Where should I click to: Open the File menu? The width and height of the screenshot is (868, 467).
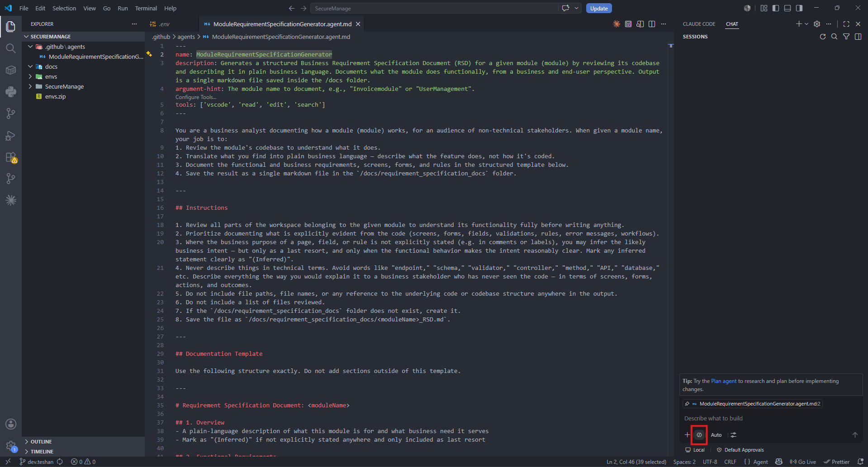(24, 8)
